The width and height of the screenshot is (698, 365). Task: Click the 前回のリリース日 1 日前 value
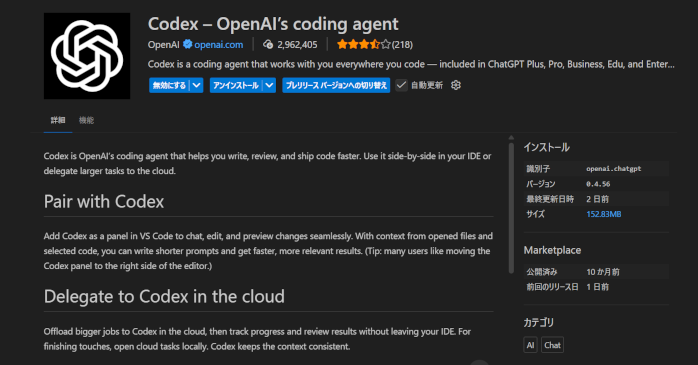[x=597, y=287]
